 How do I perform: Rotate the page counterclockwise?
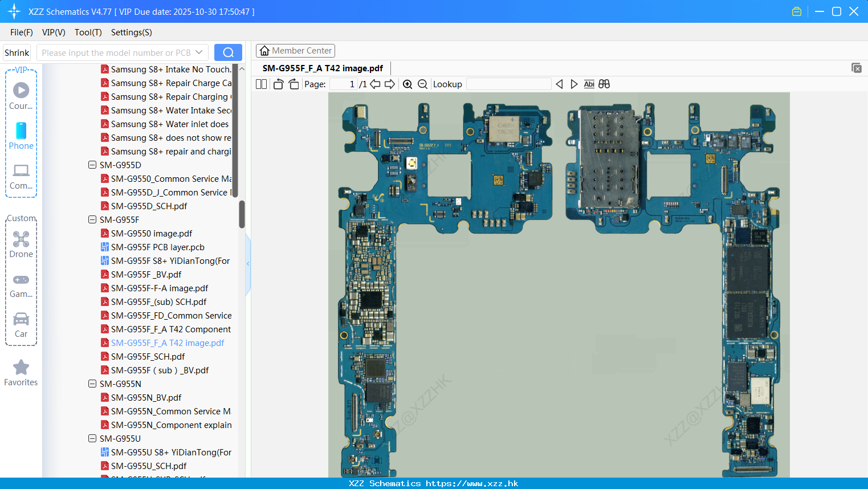pyautogui.click(x=278, y=84)
